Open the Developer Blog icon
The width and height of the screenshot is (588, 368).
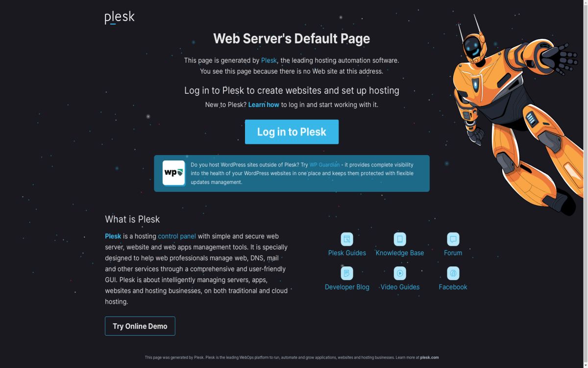coord(347,273)
